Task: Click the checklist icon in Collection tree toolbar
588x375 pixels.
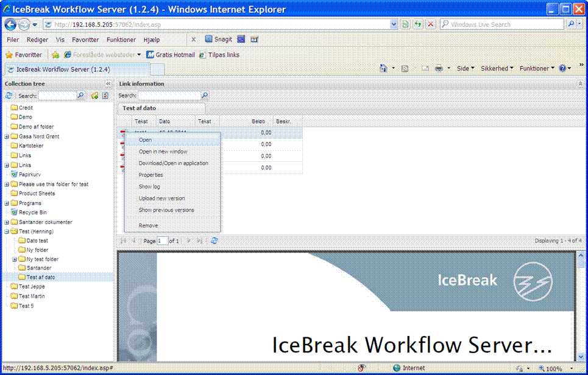Action: (105, 96)
